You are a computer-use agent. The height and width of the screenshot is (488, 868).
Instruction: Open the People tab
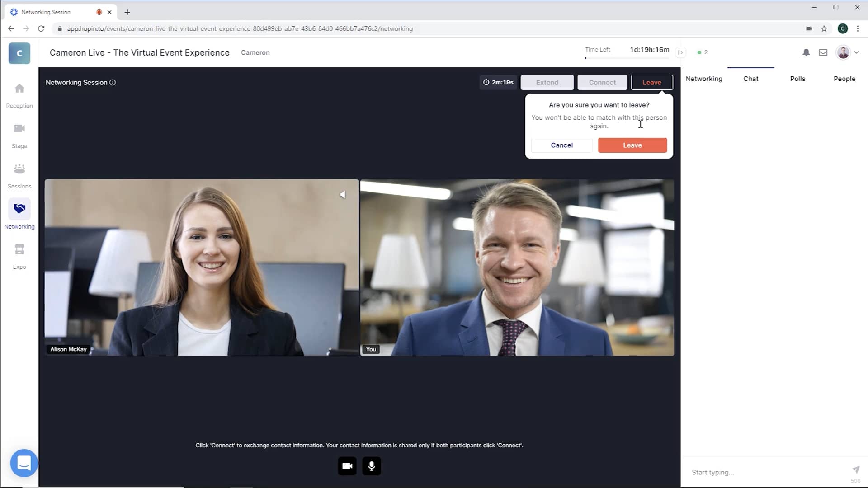[844, 78]
